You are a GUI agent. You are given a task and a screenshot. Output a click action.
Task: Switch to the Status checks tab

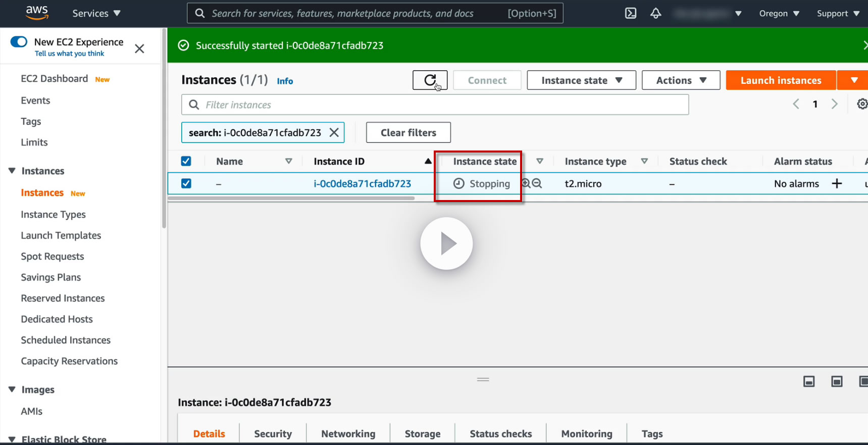500,434
